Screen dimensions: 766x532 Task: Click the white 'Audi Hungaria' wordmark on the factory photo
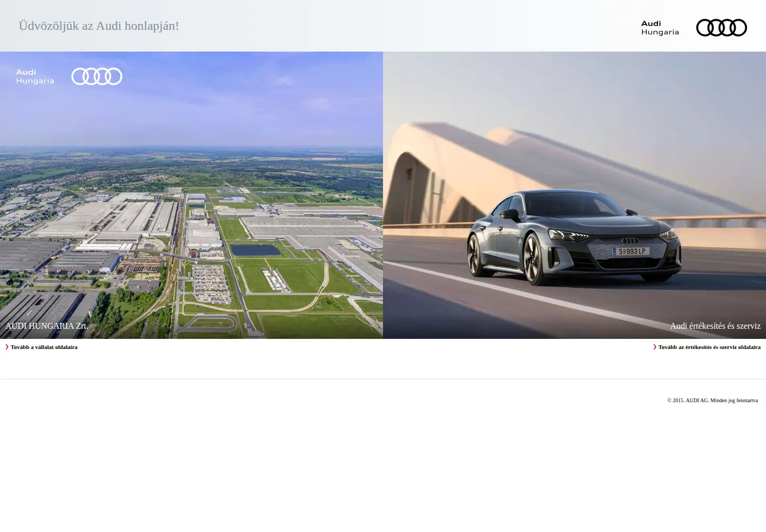point(35,77)
